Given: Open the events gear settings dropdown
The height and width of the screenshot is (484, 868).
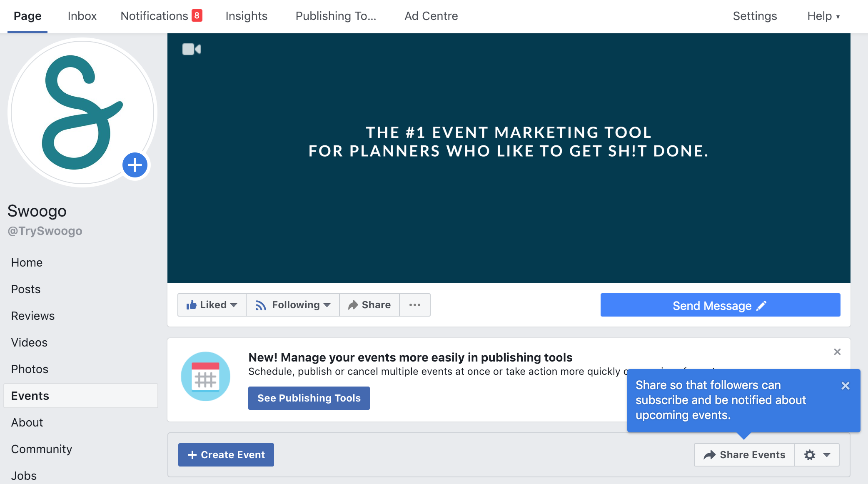Looking at the screenshot, I should point(817,455).
